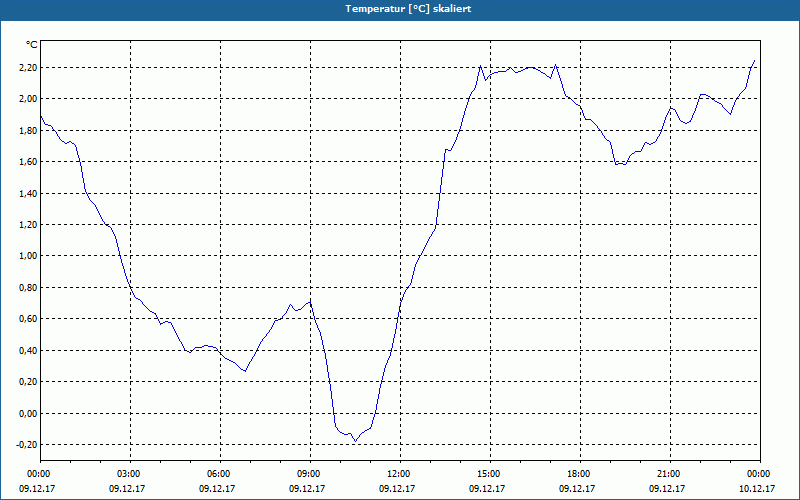Viewport: 800px width, 500px height.
Task: Select the '-0,20' y-axis label
Action: point(27,445)
